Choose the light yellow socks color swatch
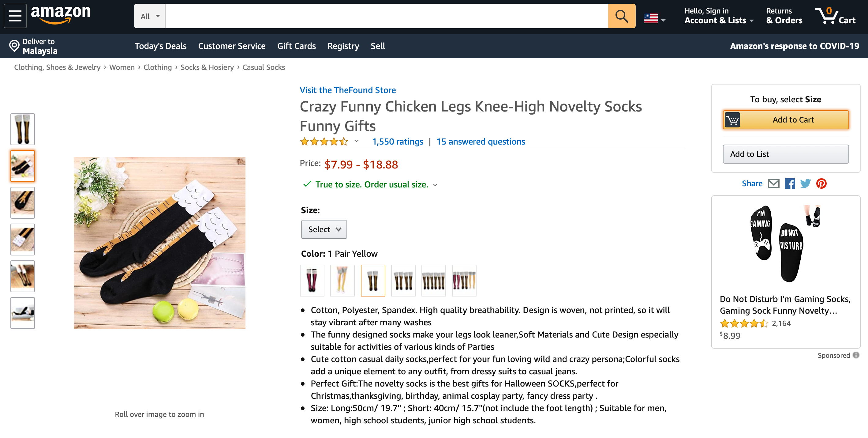Image resolution: width=868 pixels, height=438 pixels. (342, 280)
